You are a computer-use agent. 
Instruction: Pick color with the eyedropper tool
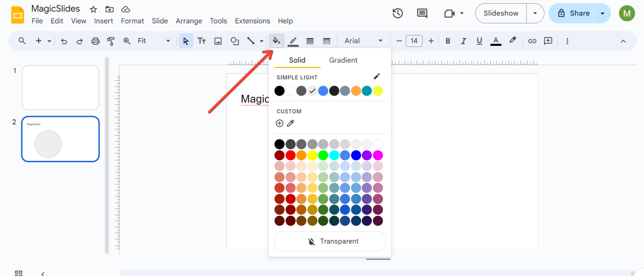(290, 123)
